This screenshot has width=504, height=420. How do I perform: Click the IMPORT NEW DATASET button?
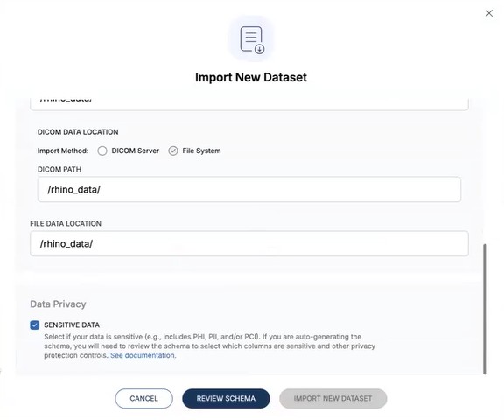[333, 398]
